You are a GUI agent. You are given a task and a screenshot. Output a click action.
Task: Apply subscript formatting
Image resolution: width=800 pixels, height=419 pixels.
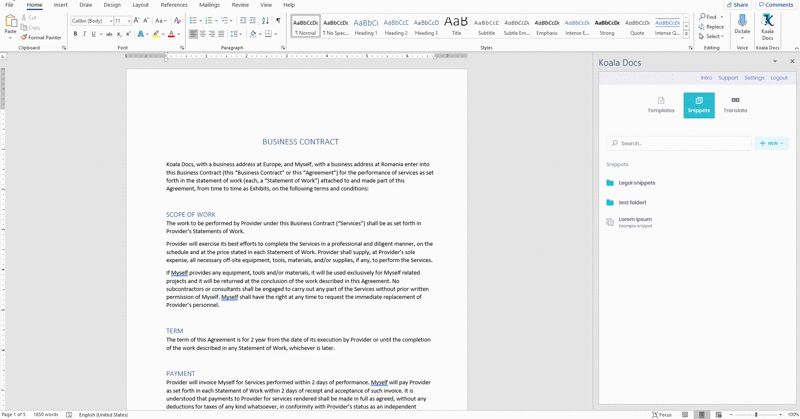[x=119, y=34]
